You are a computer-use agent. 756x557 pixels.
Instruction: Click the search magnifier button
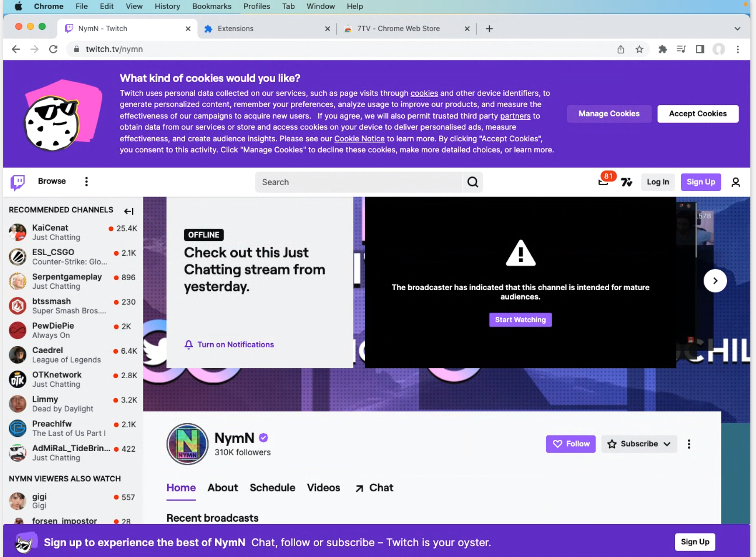(x=473, y=182)
